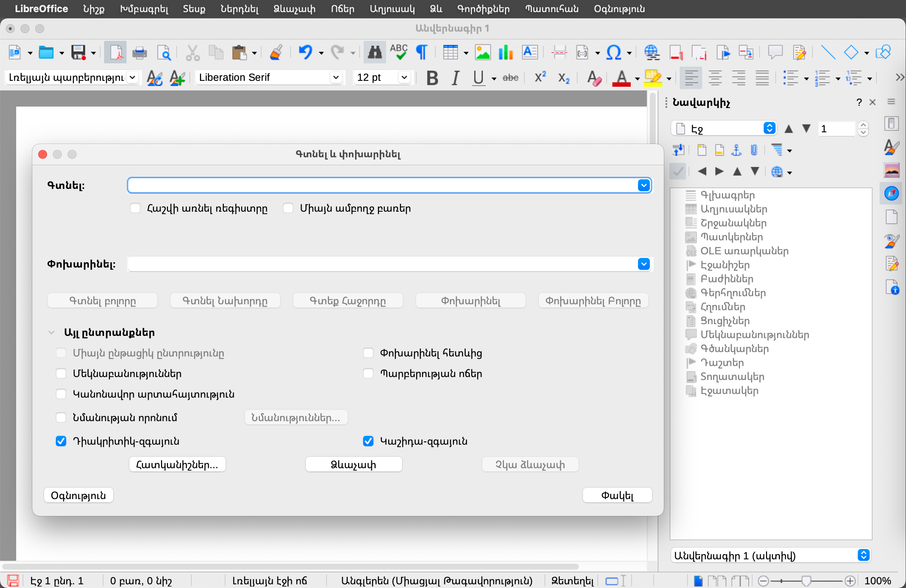Open the Գործիքներ menu
The height and width of the screenshot is (588, 906).
483,9
